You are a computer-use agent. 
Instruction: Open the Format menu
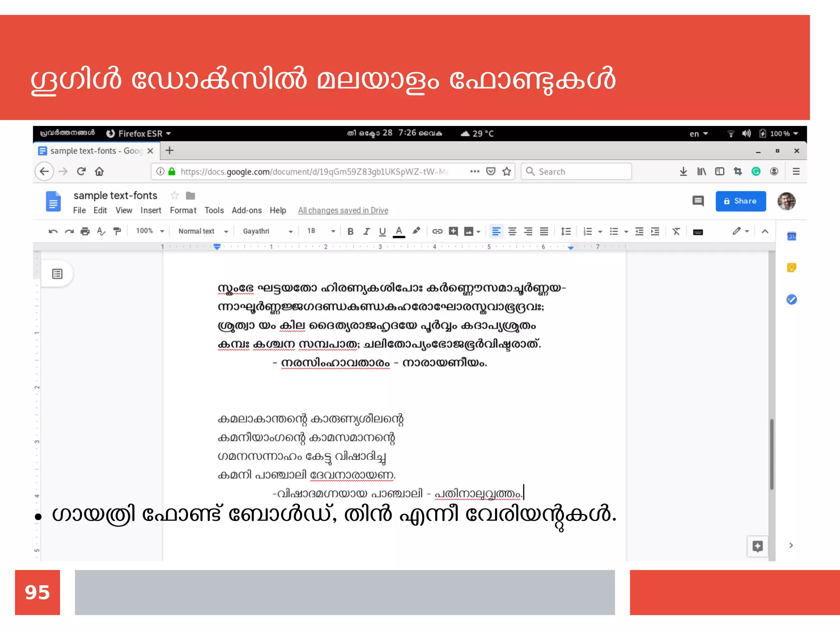point(183,210)
